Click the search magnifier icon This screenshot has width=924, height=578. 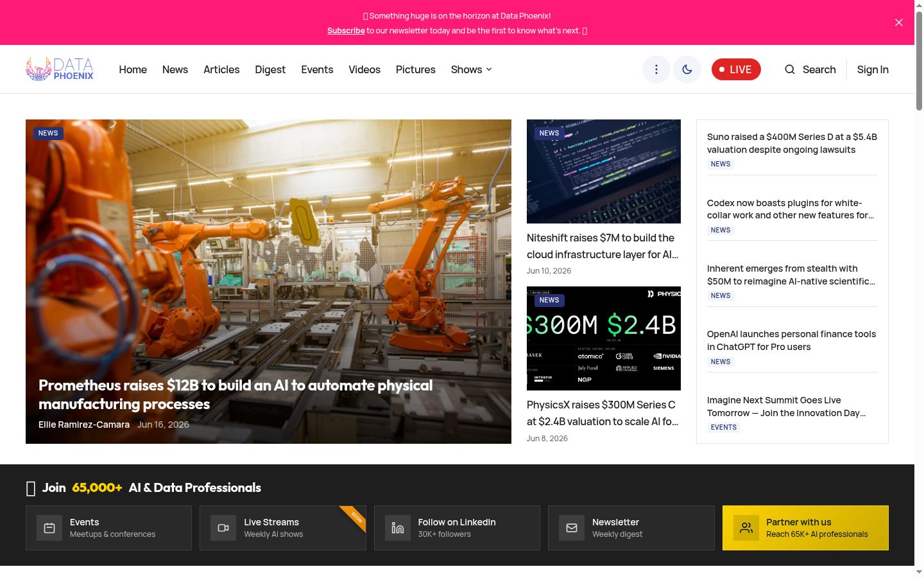tap(790, 69)
